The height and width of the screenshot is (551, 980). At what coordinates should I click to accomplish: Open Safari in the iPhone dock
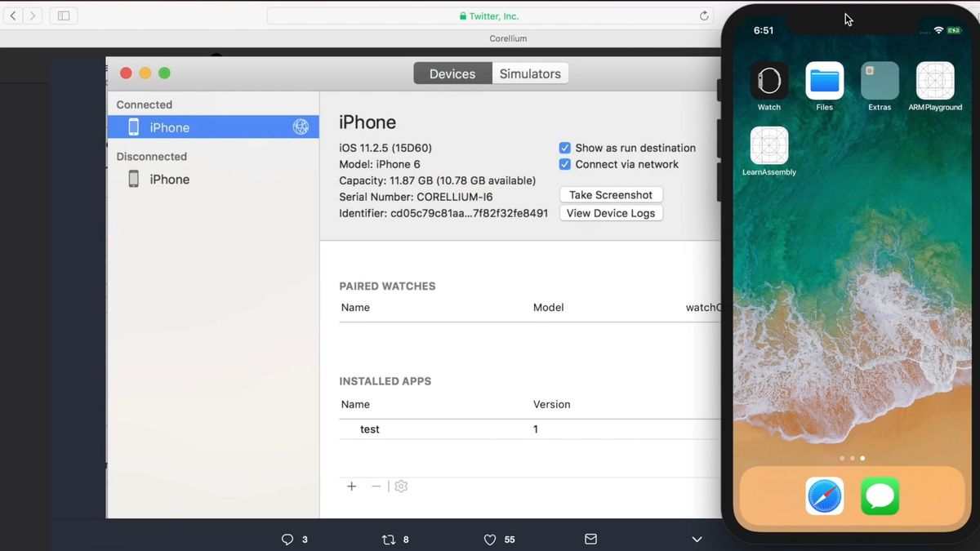pos(825,495)
